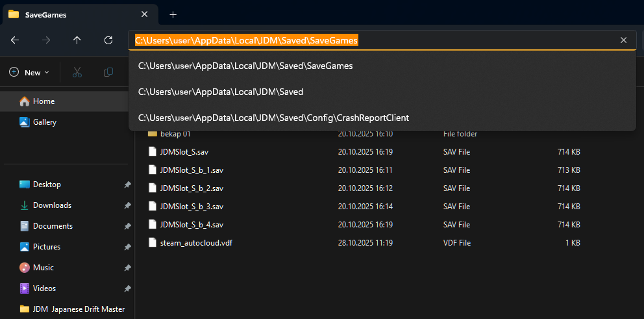Screen dimensions: 644x319
Task: Click the Back navigation arrow
Action: pos(15,40)
